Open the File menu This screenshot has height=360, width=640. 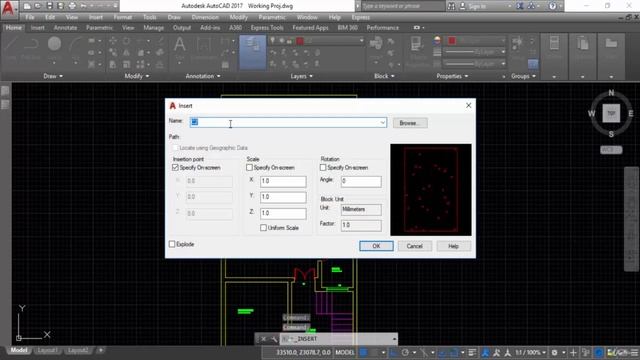coord(30,17)
